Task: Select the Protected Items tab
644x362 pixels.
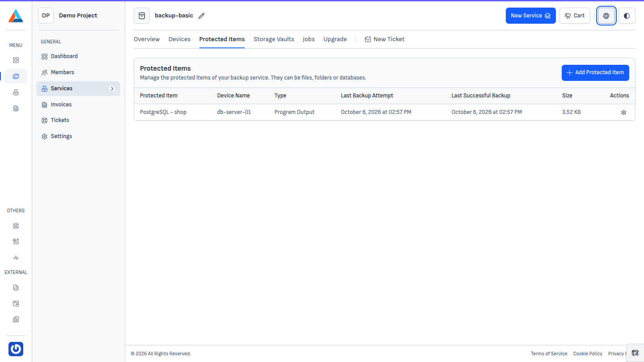Action: coord(222,39)
